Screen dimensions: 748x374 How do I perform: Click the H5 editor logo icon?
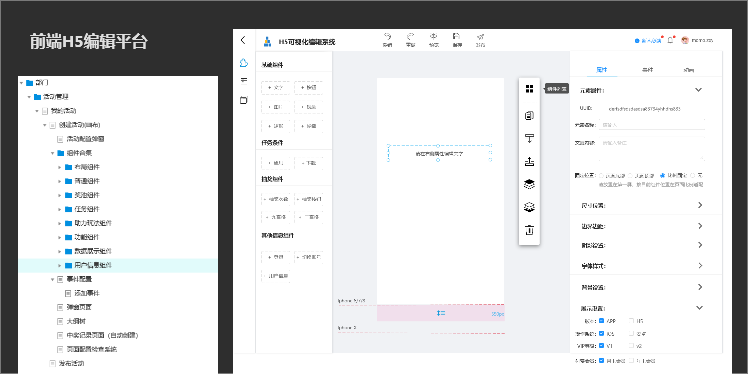pos(267,42)
